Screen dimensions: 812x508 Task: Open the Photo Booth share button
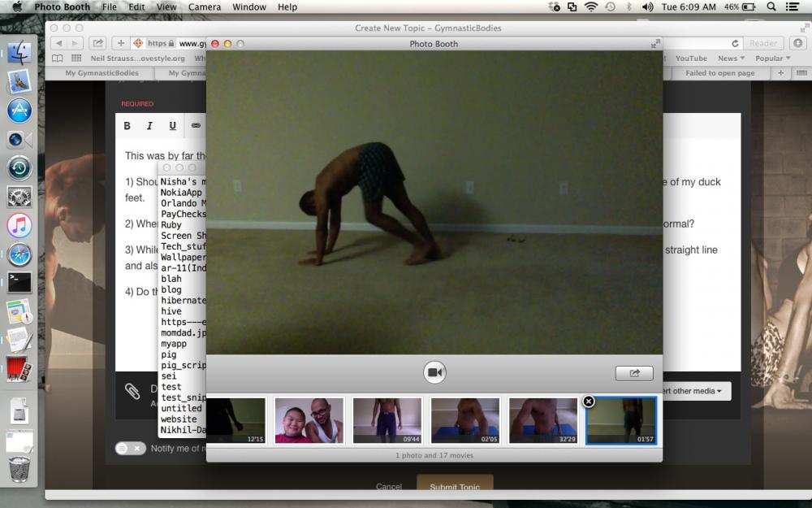coord(634,373)
